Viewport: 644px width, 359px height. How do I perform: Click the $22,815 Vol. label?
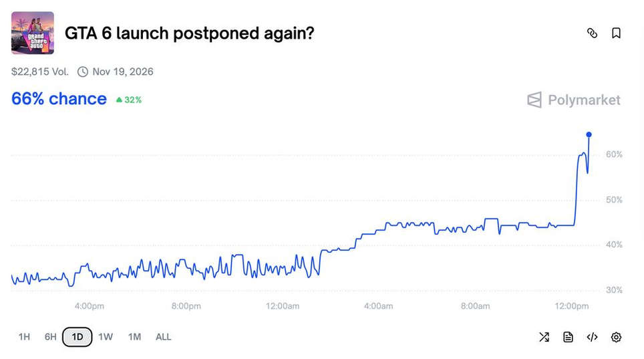coord(40,72)
